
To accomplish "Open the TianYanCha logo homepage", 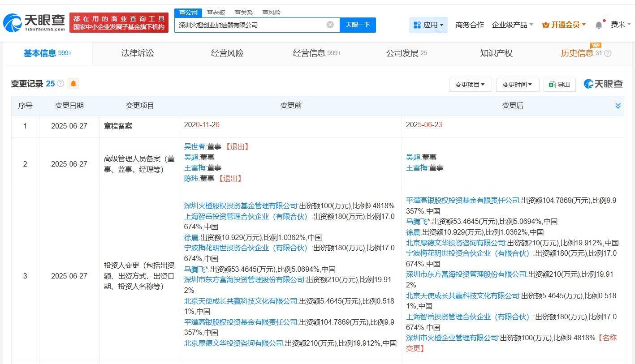I will (34, 22).
